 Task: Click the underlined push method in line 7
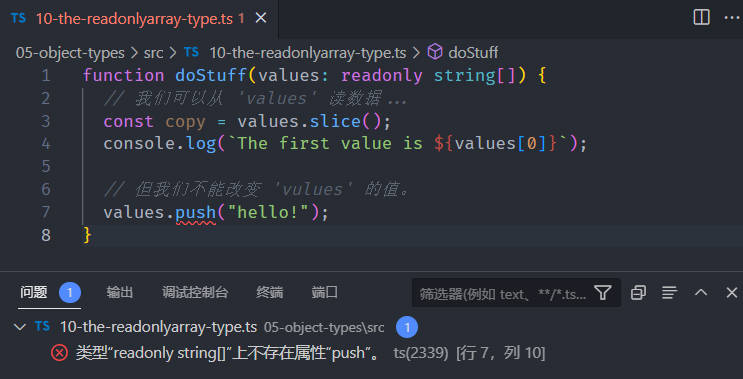pyautogui.click(x=196, y=212)
